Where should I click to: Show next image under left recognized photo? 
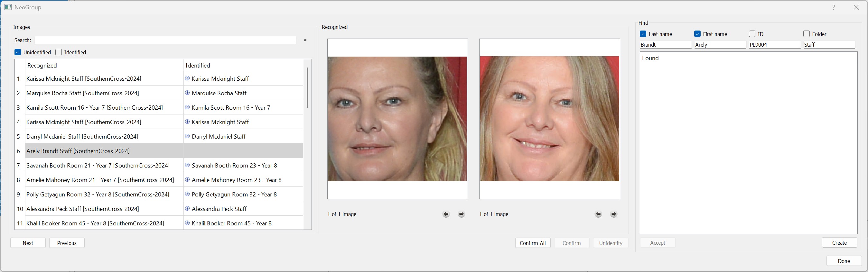(x=462, y=214)
